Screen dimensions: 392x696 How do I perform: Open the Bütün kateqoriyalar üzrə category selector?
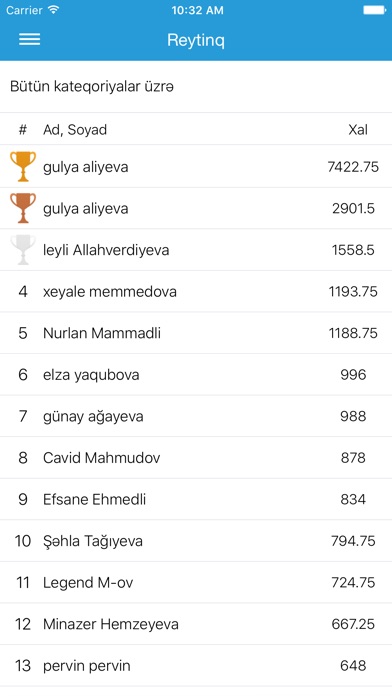click(x=196, y=87)
